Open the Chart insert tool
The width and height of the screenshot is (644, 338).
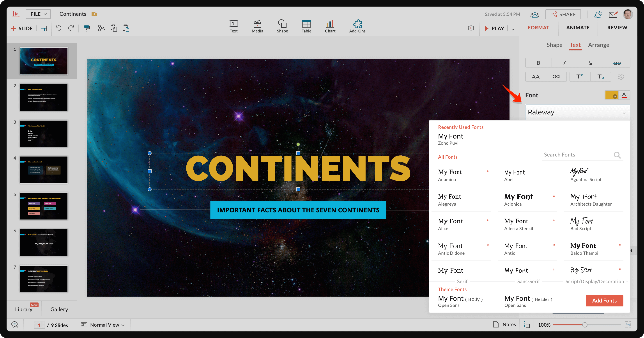pos(330,26)
